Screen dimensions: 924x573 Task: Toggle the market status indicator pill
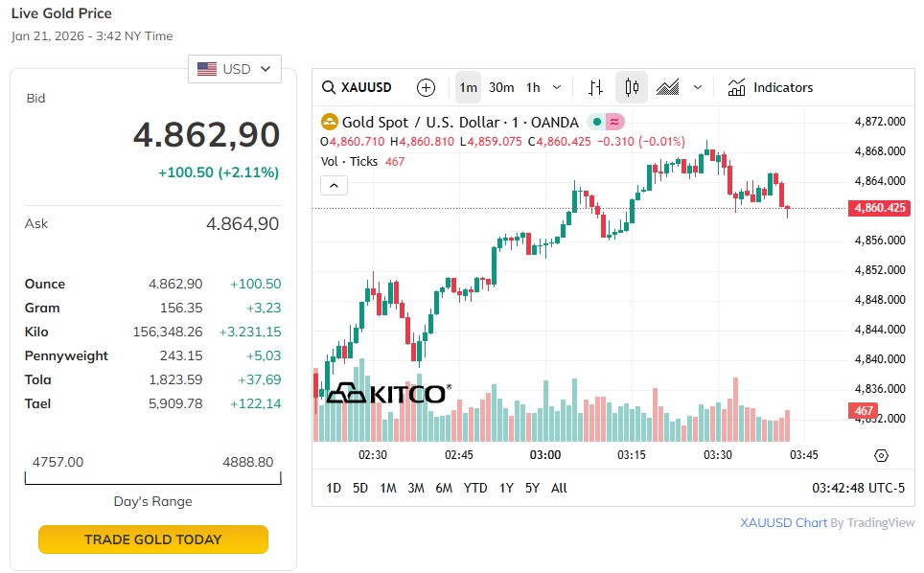(x=606, y=122)
